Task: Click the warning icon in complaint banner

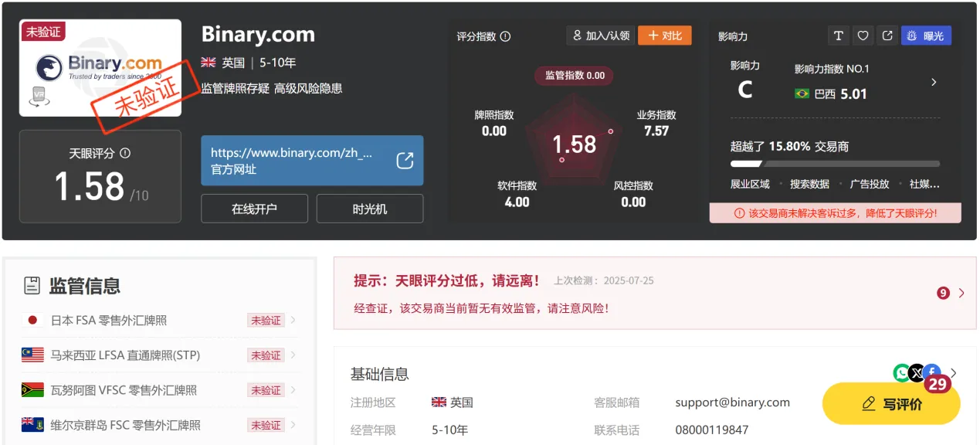Action: pyautogui.click(x=739, y=212)
